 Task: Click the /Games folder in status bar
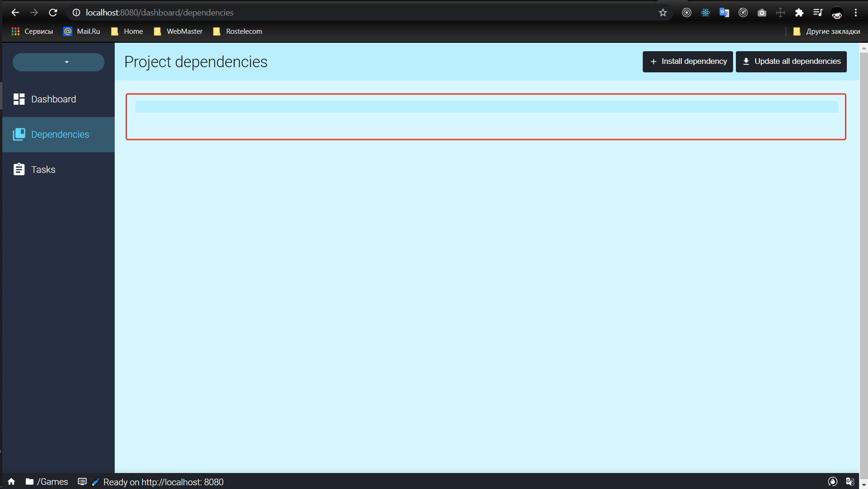point(47,481)
